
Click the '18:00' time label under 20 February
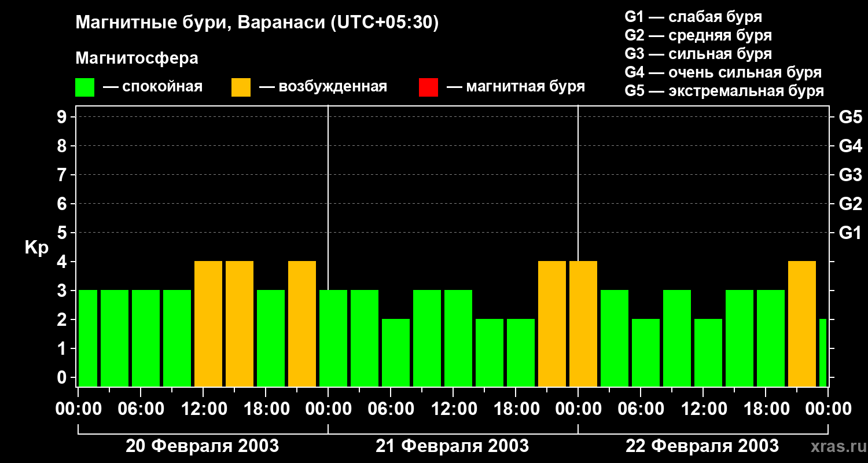pyautogui.click(x=266, y=409)
